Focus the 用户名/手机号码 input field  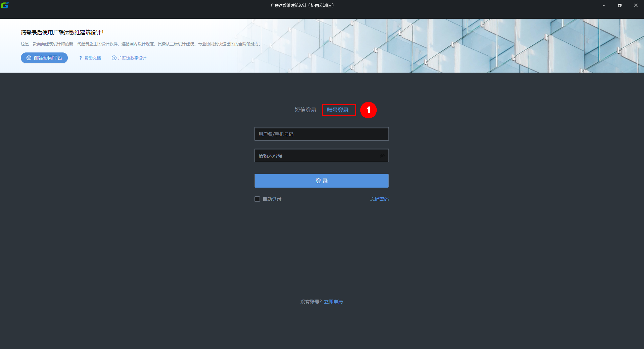coord(322,134)
